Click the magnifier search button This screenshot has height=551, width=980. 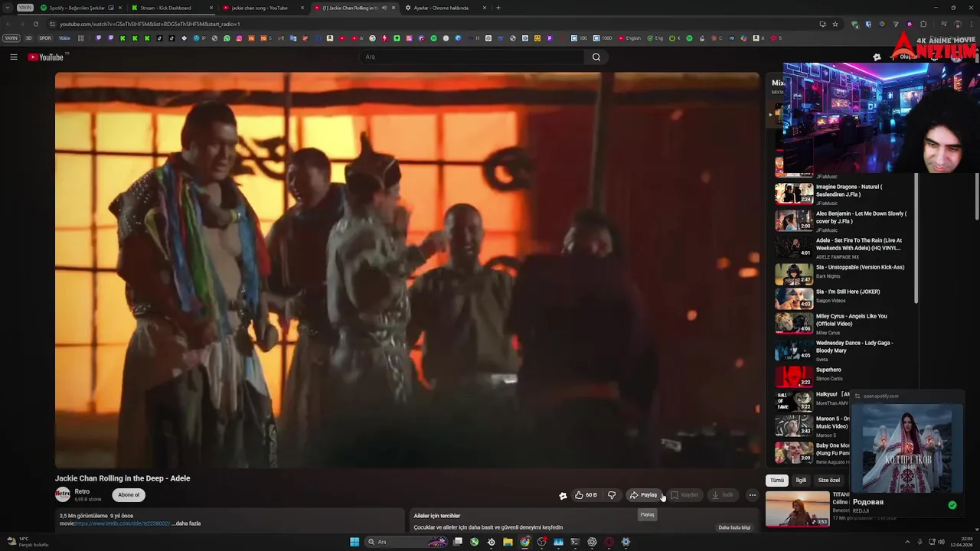[596, 57]
